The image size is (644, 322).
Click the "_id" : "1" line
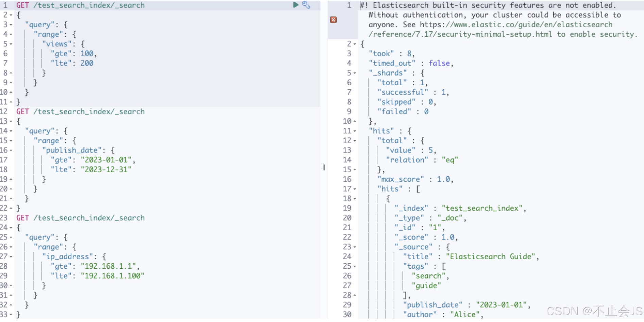pos(420,228)
